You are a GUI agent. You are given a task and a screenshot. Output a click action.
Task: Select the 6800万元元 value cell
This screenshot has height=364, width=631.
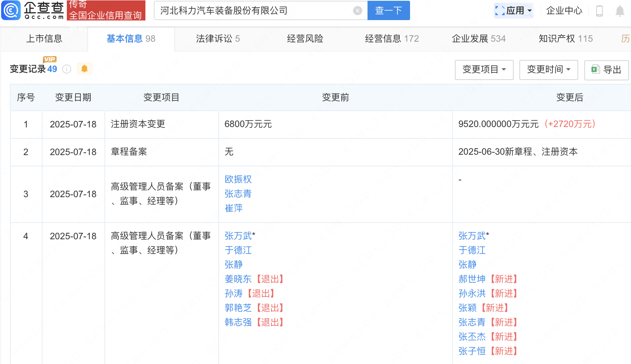(335, 124)
